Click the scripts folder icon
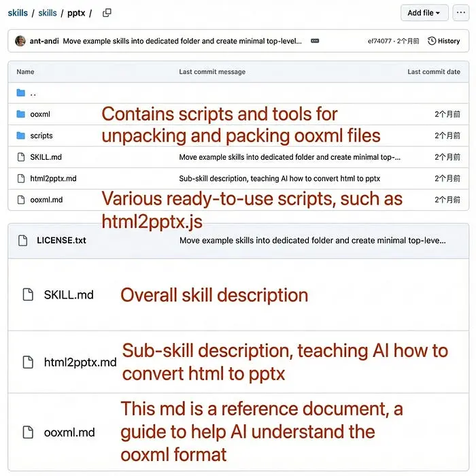This screenshot has width=476, height=476. (x=20, y=136)
